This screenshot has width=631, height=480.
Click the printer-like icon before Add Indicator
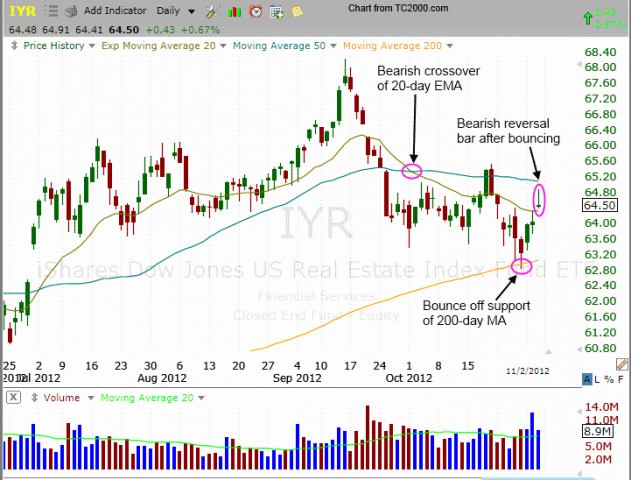pos(71,11)
